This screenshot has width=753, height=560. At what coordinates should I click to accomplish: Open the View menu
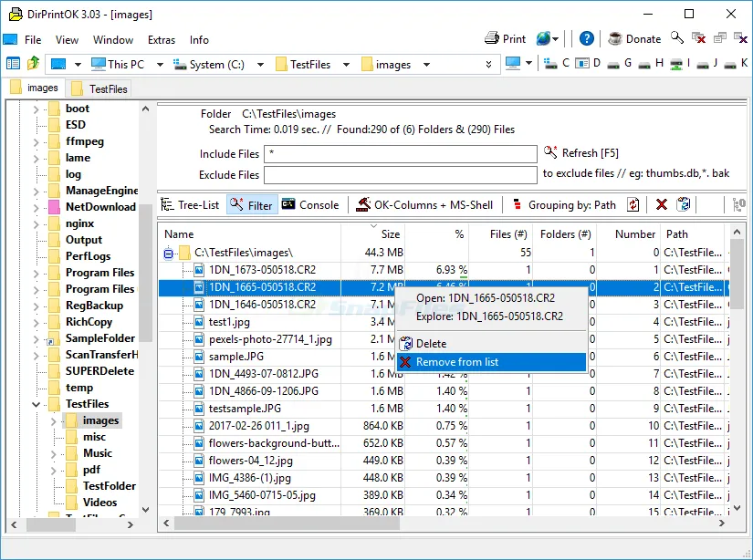coord(67,40)
